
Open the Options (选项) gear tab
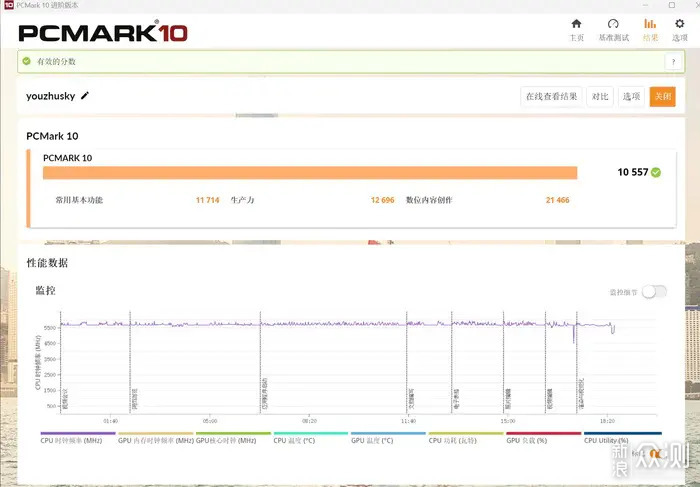[679, 30]
